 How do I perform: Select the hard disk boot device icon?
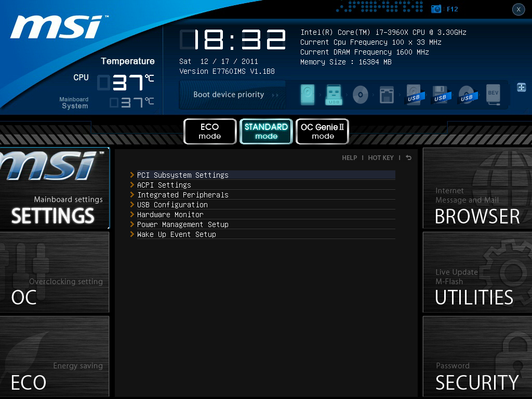[308, 95]
